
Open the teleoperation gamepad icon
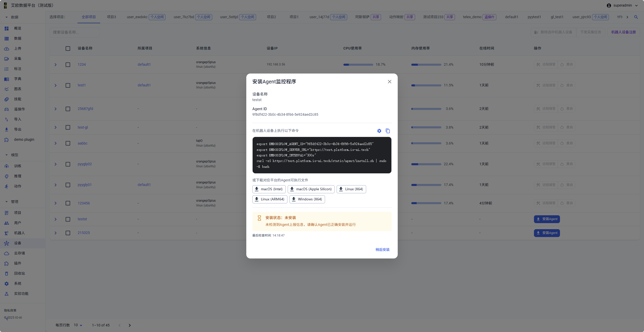tap(7, 109)
